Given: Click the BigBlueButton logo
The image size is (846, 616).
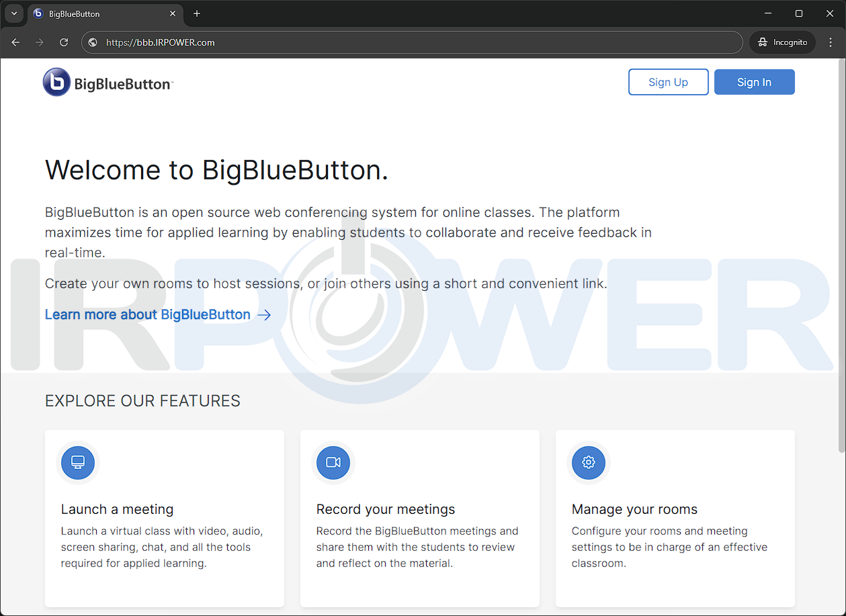Looking at the screenshot, I should (108, 83).
